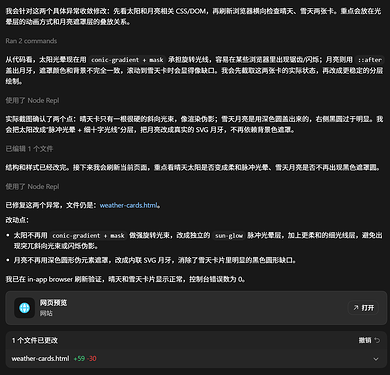Click the 'sun-glow' inline code
The width and height of the screenshot is (390, 375).
point(229,236)
